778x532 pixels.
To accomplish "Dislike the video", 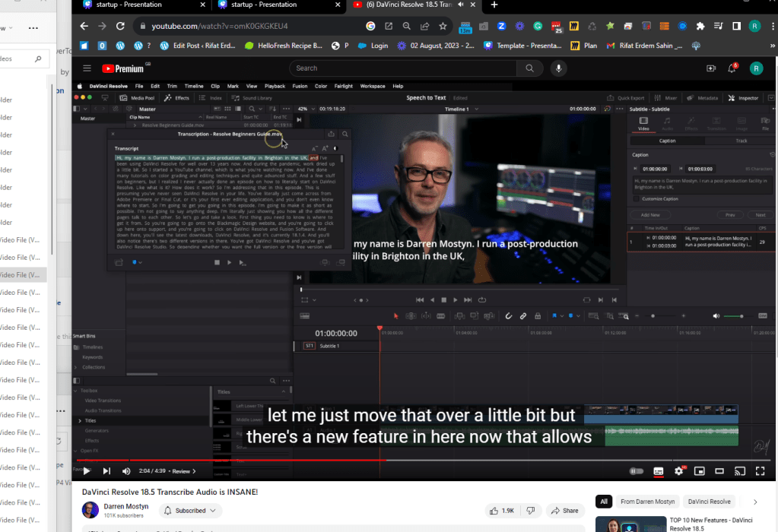I will click(x=530, y=511).
